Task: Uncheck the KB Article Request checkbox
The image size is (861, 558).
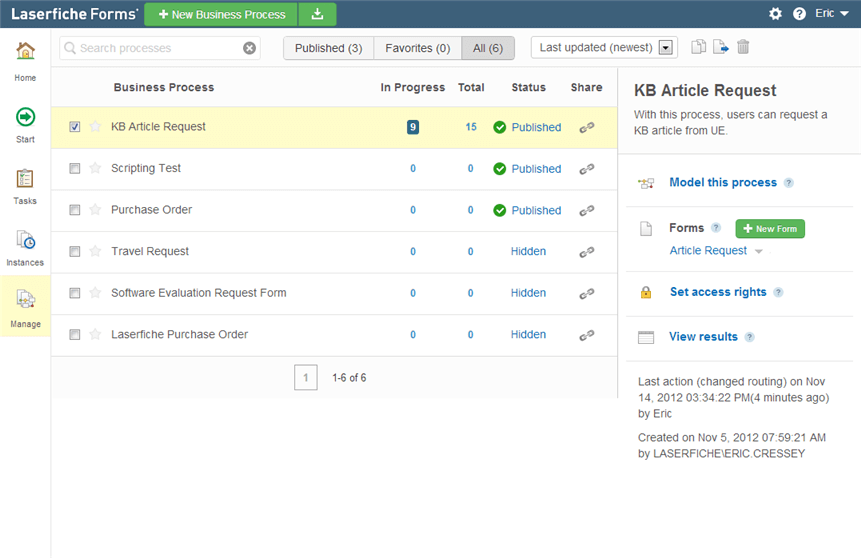Action: coord(75,127)
